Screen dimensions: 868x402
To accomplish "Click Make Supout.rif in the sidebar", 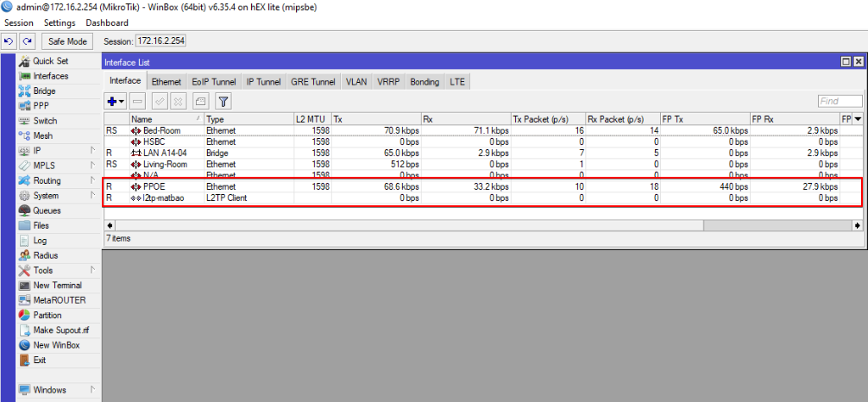I will [60, 330].
